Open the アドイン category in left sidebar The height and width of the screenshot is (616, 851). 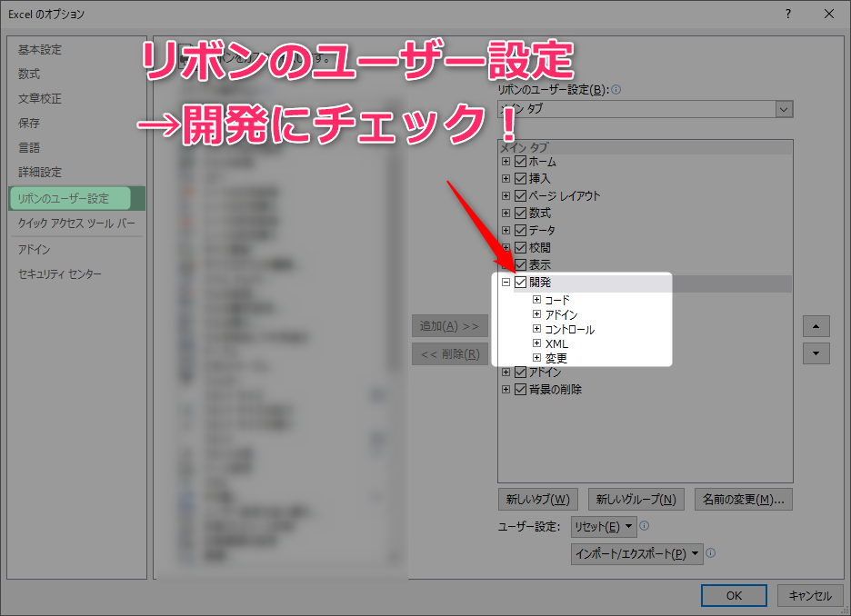tap(34, 250)
